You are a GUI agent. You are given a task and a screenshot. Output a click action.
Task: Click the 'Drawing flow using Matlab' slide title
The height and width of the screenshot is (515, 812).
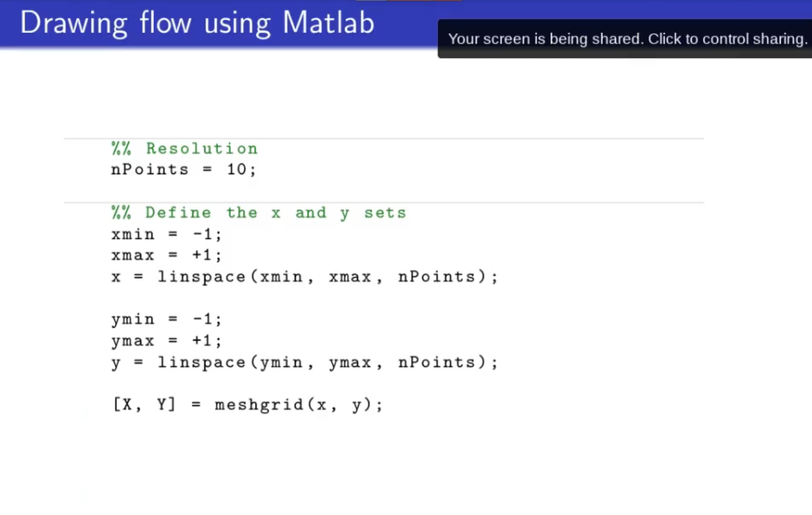point(197,23)
